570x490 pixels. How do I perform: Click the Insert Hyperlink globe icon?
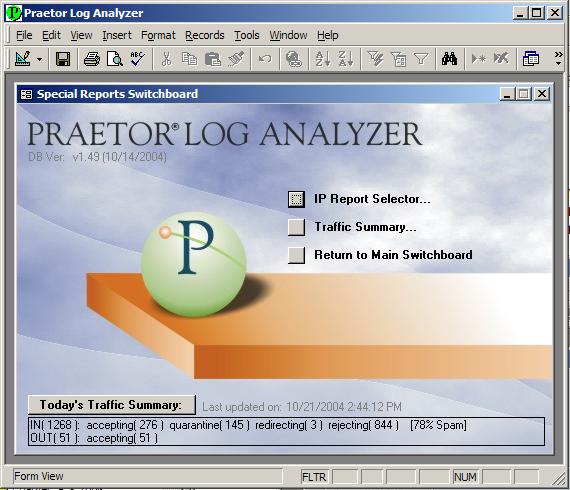click(x=294, y=59)
